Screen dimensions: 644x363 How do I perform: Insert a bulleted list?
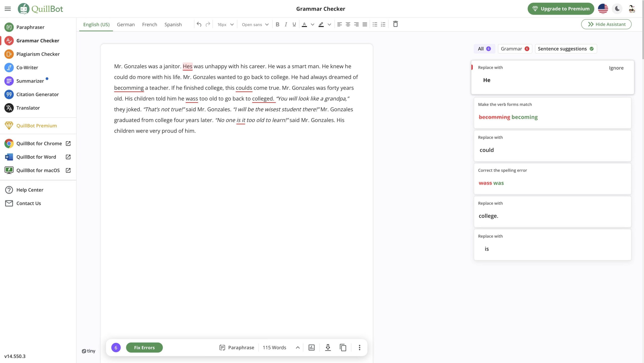coord(375,24)
